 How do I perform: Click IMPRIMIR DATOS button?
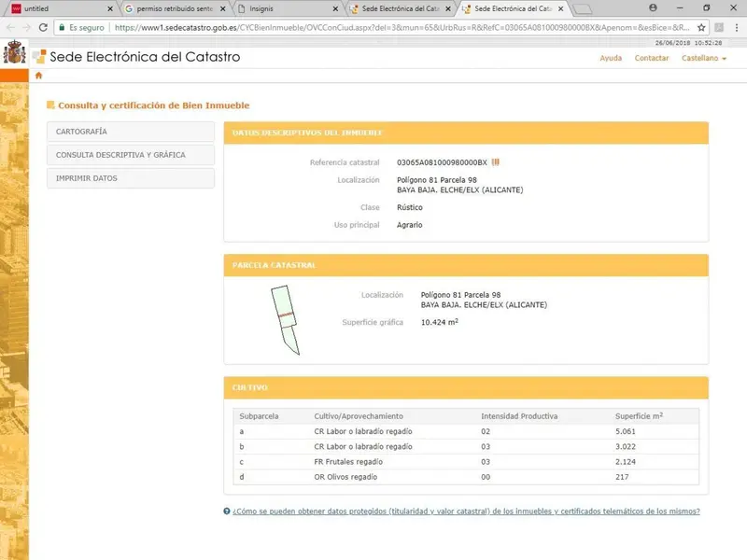tap(131, 178)
